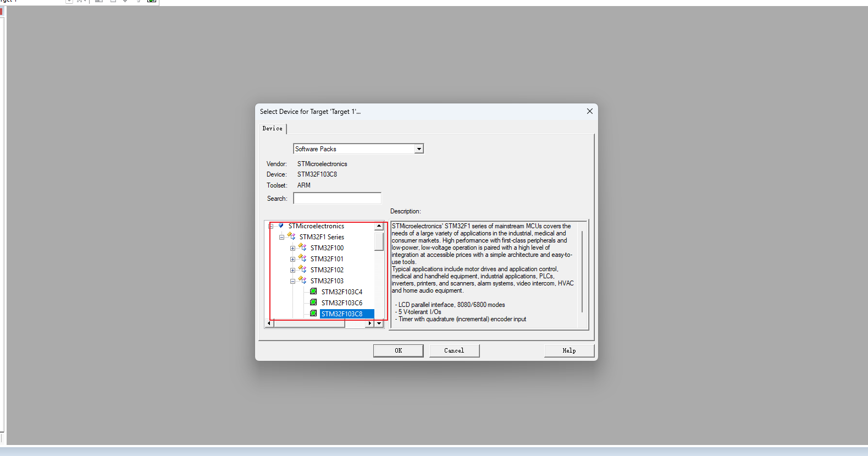The image size is (868, 456).
Task: Expand the STM32F100 node
Action: [292, 248]
